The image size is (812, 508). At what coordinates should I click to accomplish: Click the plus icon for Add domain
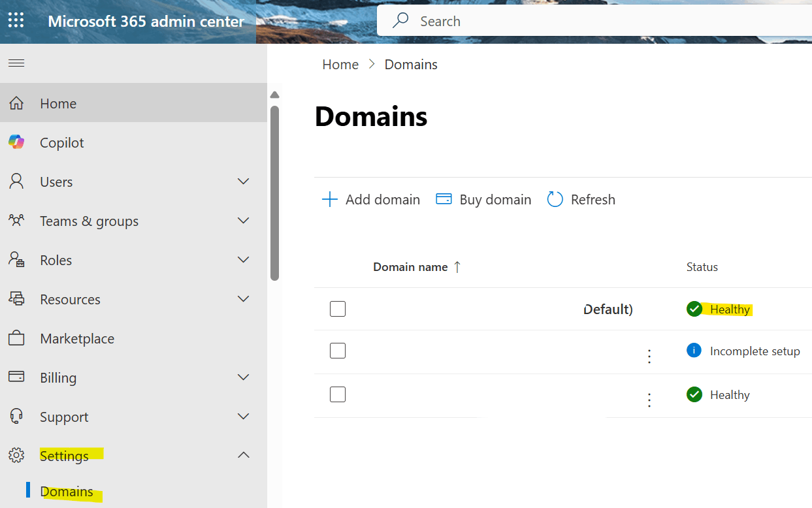[330, 199]
